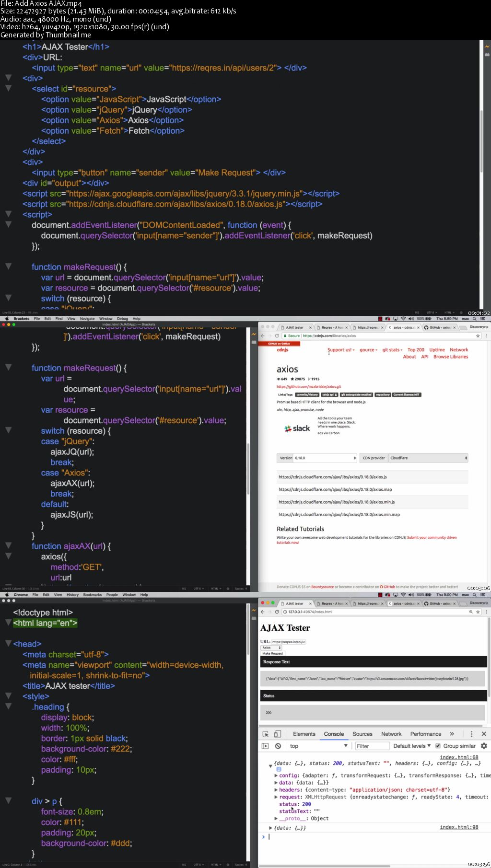Reload the cdnjs.com axios page
Image resolution: width=491 pixels, height=868 pixels.
click(x=277, y=336)
